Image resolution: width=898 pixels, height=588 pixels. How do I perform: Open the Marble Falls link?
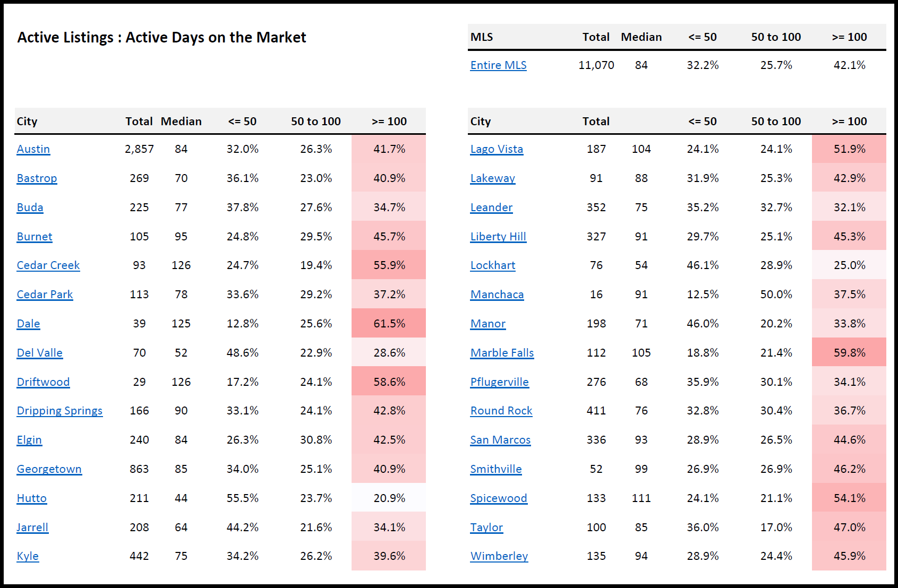(x=502, y=353)
